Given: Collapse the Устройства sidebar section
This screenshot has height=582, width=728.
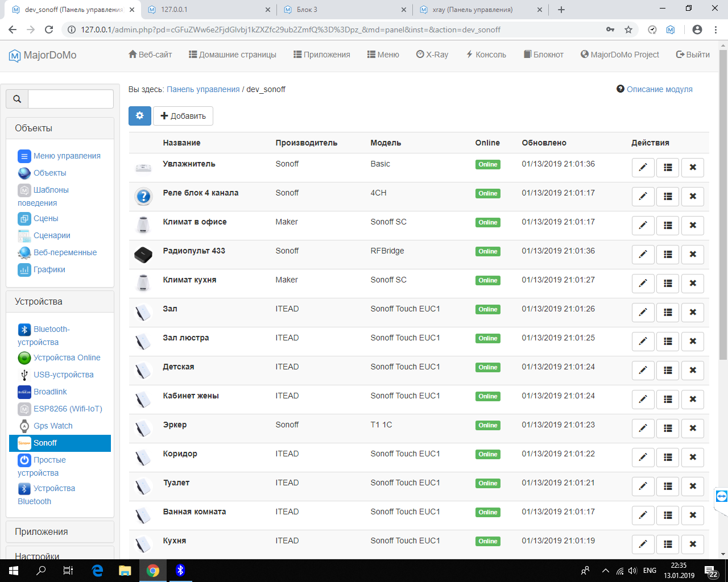Looking at the screenshot, I should click(39, 302).
